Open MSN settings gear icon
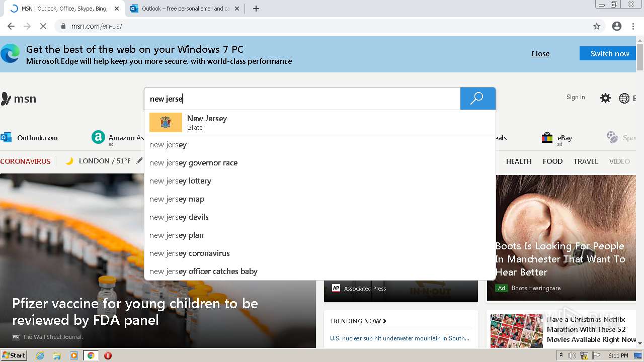Image resolution: width=644 pixels, height=362 pixels. coord(605,98)
